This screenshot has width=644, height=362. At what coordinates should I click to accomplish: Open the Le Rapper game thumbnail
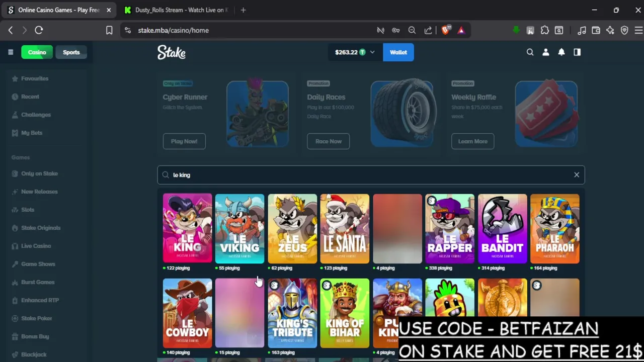[x=450, y=228]
